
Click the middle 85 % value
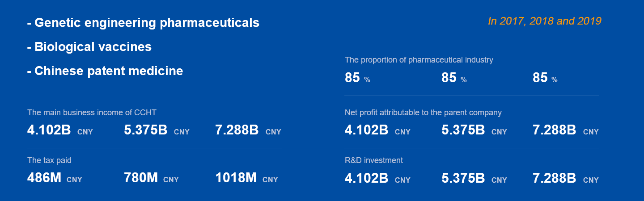[x=454, y=78]
